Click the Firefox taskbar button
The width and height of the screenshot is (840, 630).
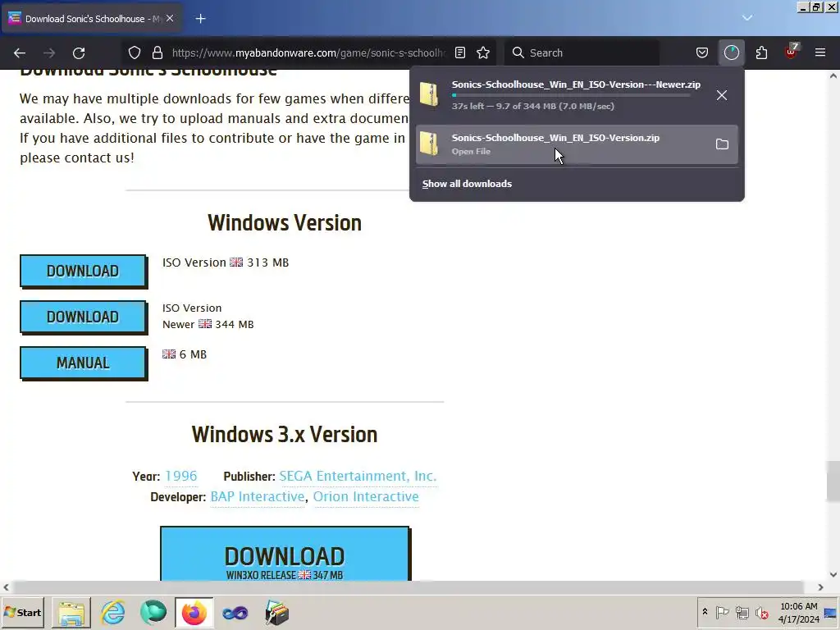pos(194,613)
